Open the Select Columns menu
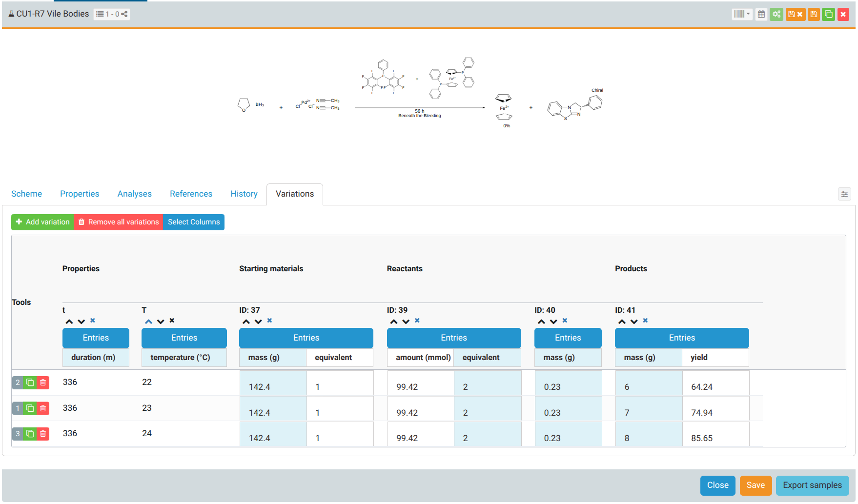This screenshot has height=504, width=858. coord(194,222)
